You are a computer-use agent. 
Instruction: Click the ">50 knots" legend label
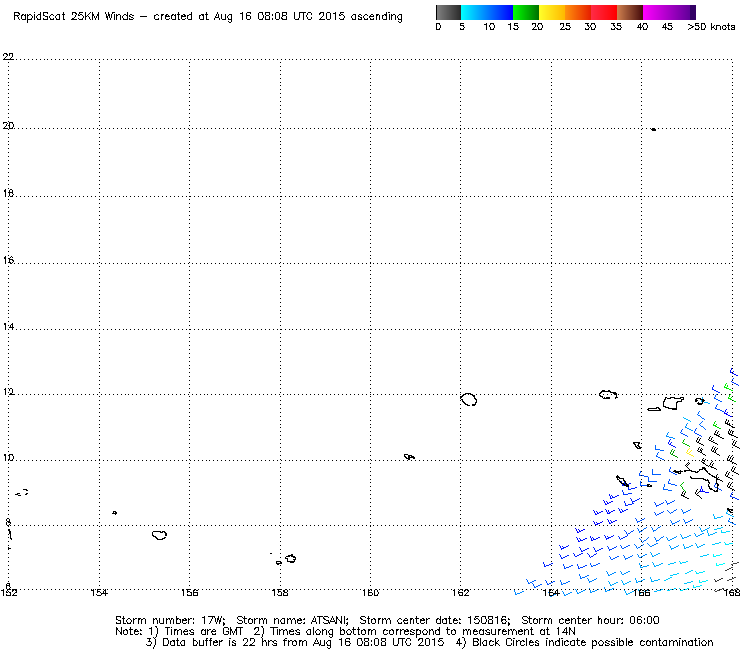point(711,27)
